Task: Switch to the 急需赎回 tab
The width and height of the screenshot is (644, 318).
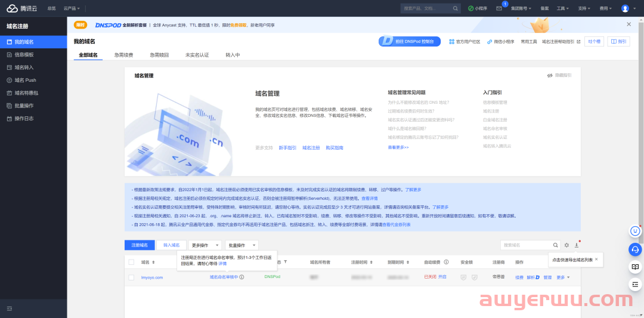Action: (x=159, y=55)
